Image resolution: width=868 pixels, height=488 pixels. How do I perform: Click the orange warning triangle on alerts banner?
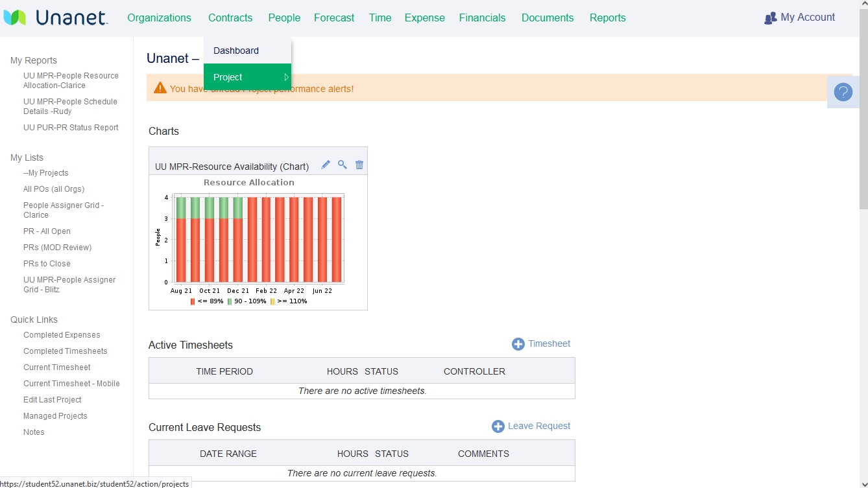pyautogui.click(x=160, y=87)
